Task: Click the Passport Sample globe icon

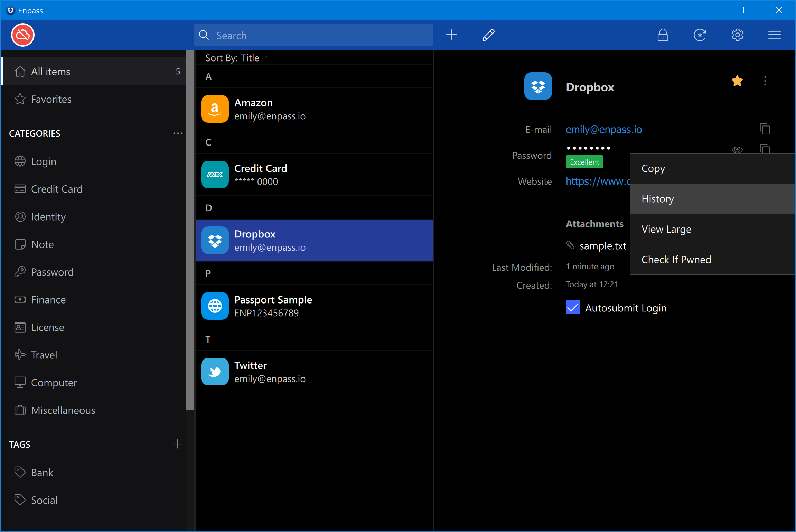Action: [215, 306]
